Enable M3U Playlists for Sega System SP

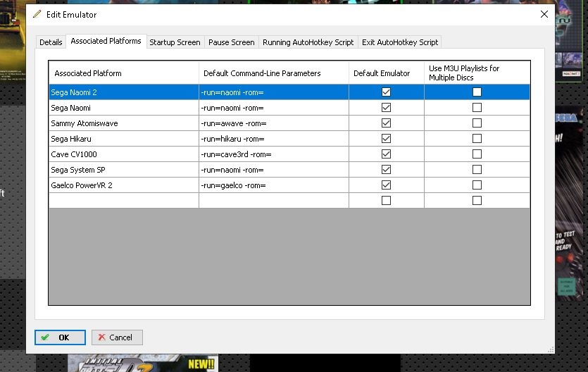point(477,170)
